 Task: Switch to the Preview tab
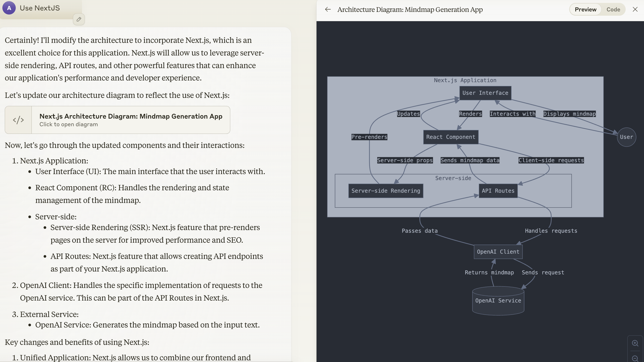[x=585, y=9]
